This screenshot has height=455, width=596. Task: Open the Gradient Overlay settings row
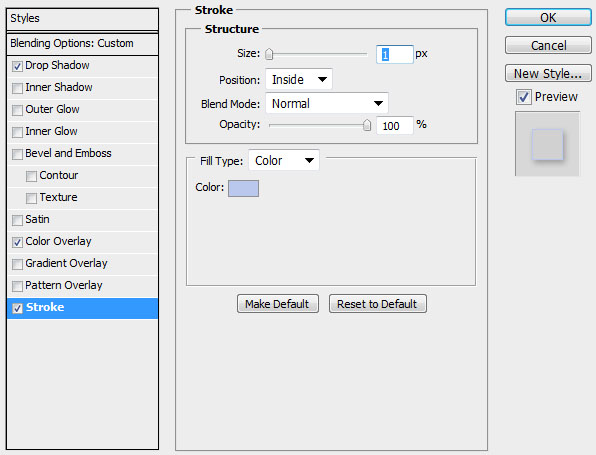click(x=82, y=264)
